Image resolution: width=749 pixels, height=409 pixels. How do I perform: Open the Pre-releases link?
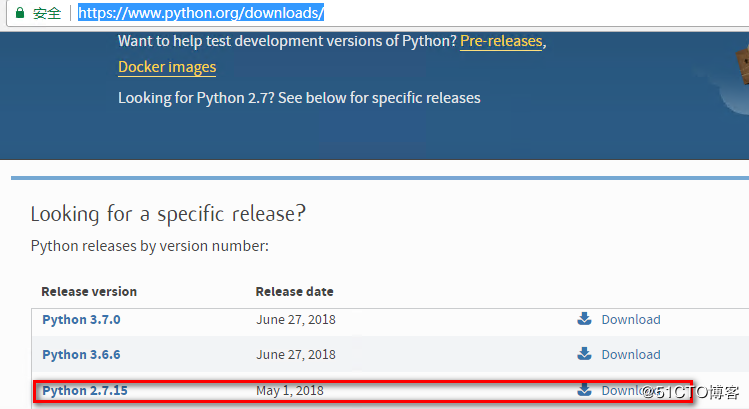(501, 41)
